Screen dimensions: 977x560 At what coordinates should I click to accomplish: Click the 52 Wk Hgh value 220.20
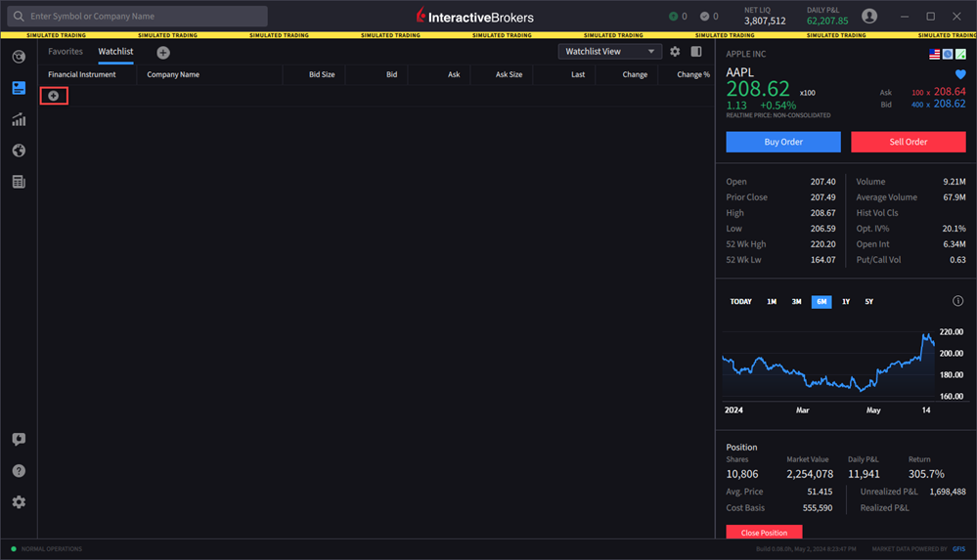[x=822, y=244]
